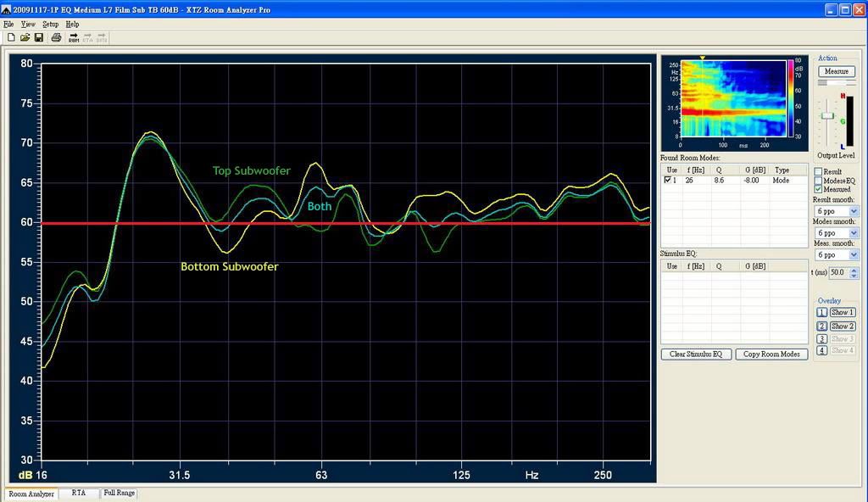Print the graph using the printer icon

pyautogui.click(x=56, y=37)
